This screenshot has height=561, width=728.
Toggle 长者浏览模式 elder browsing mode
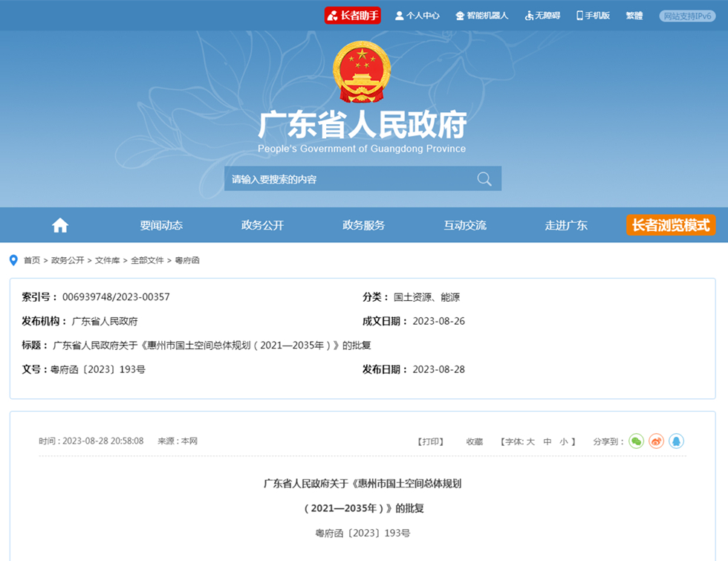[x=670, y=225]
